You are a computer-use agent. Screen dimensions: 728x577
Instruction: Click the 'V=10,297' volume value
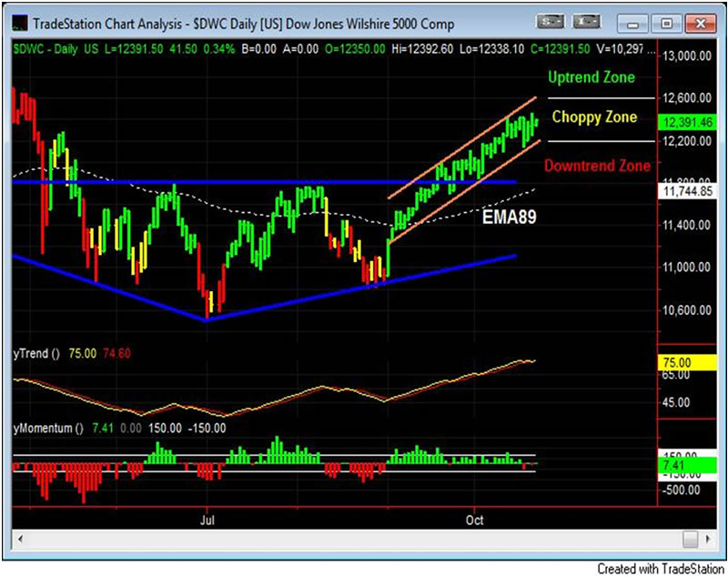pos(620,49)
